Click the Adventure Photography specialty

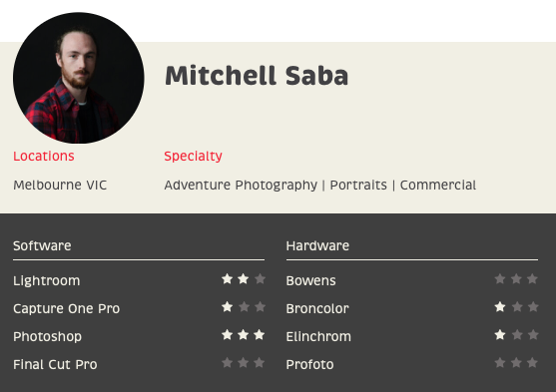click(241, 186)
